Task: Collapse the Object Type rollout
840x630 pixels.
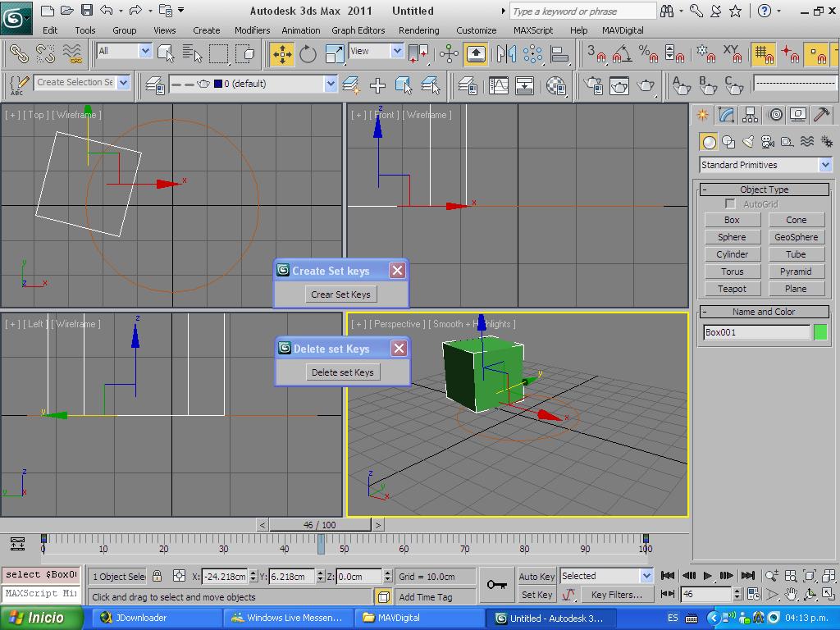Action: (x=765, y=189)
